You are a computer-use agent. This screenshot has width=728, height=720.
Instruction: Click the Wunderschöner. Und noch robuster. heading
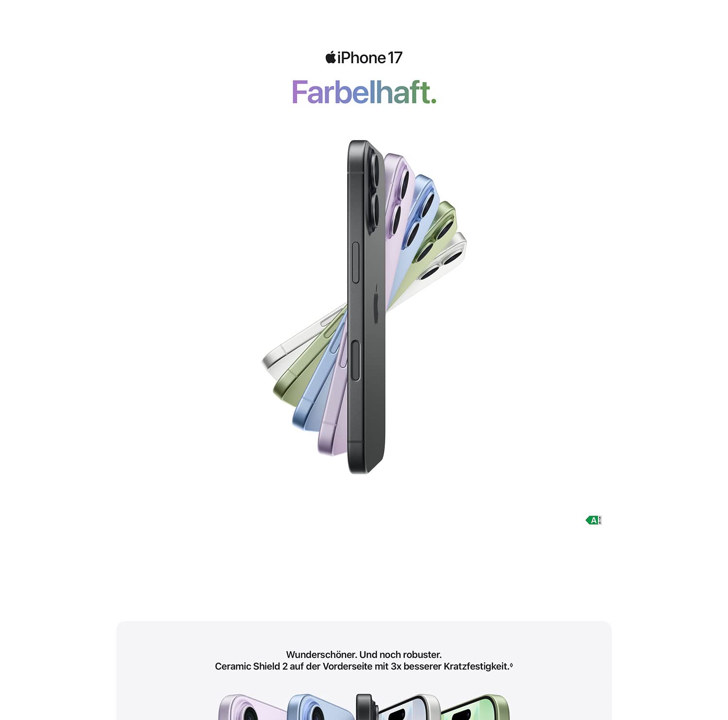pos(364,654)
